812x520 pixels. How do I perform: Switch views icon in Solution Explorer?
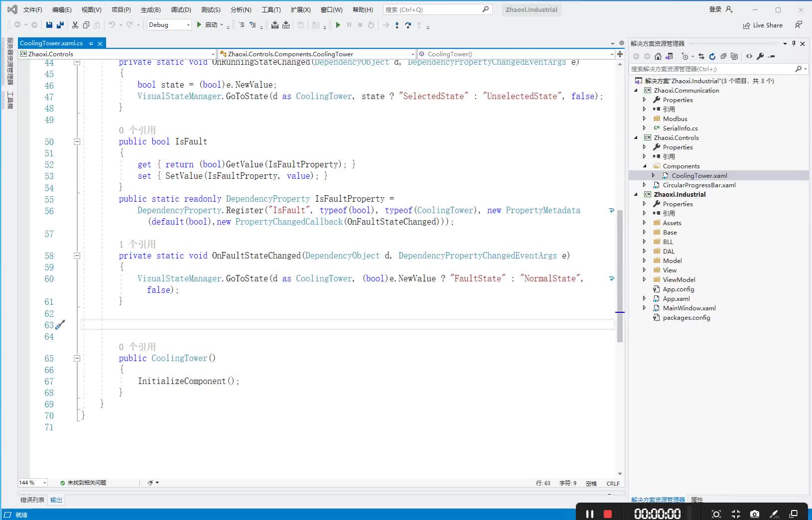click(669, 56)
